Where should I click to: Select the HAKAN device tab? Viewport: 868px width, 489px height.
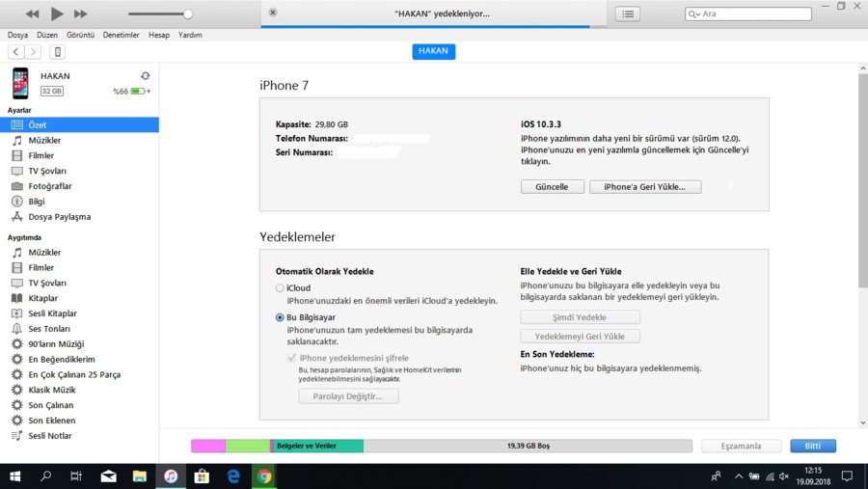click(433, 51)
